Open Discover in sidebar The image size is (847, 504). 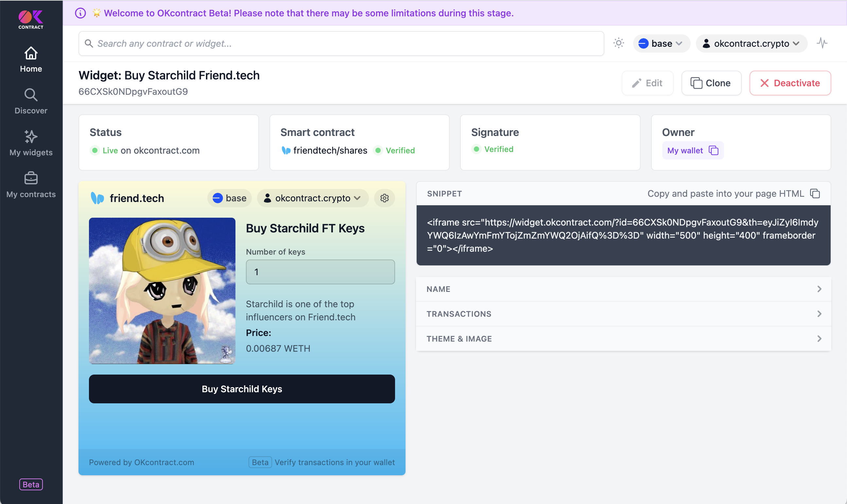(x=31, y=101)
